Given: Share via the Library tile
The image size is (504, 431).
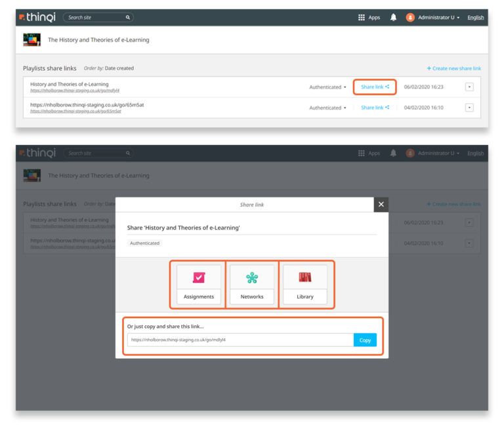Looking at the screenshot, I should coord(305,285).
